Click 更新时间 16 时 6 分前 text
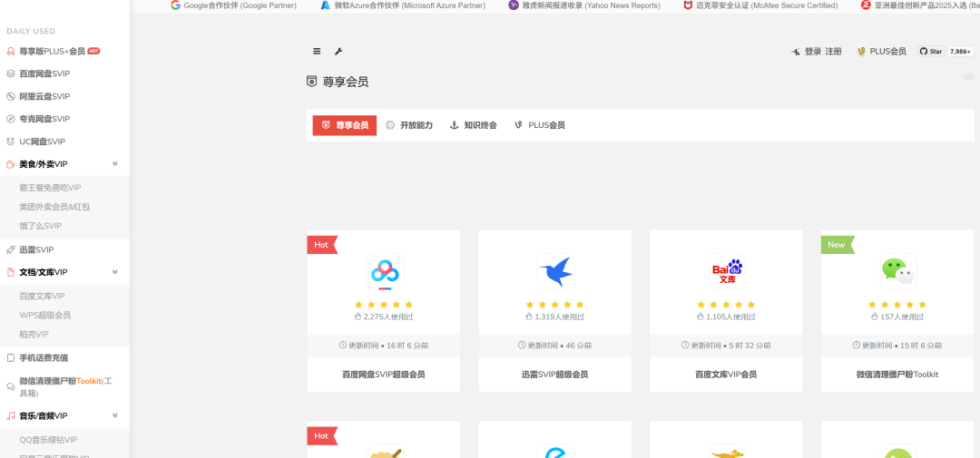This screenshot has height=458, width=980. 384,346
